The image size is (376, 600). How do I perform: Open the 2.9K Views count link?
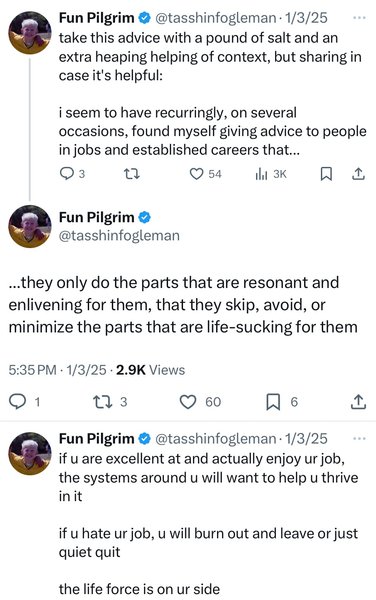150,370
